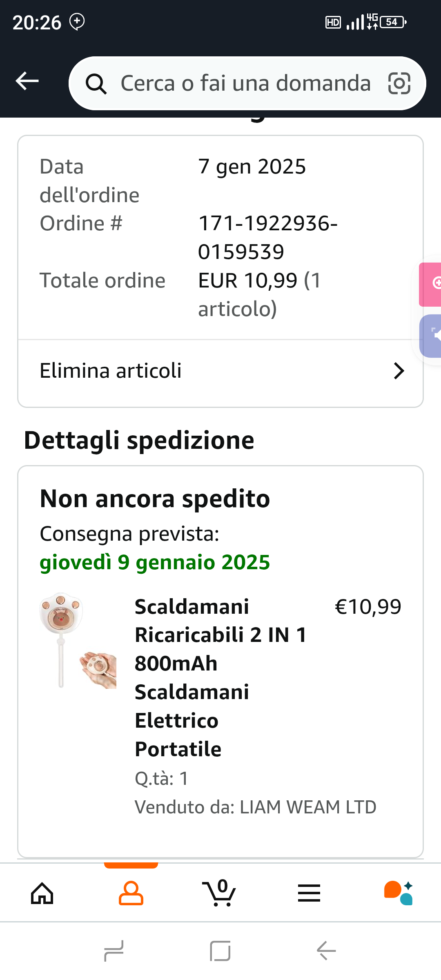
Task: Select the order number text
Action: pos(267,237)
